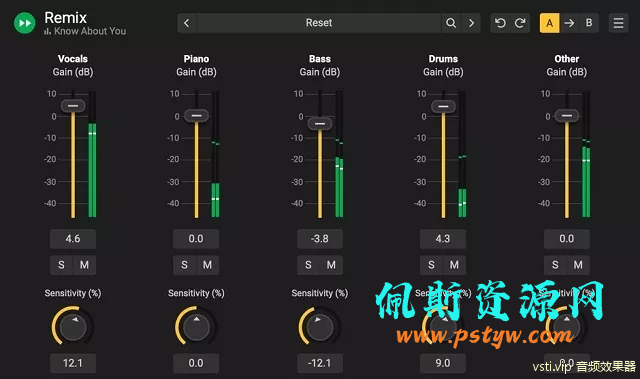Go to the next preset arrow

(471, 23)
